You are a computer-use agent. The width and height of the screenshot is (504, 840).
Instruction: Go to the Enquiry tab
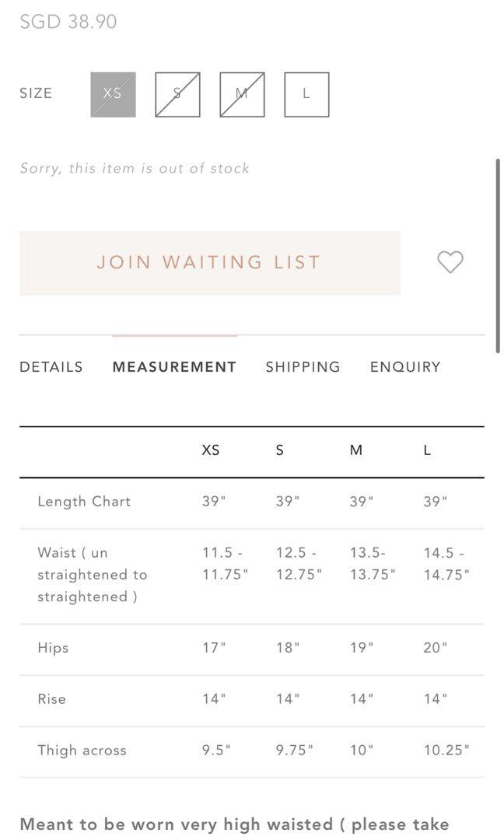click(405, 367)
